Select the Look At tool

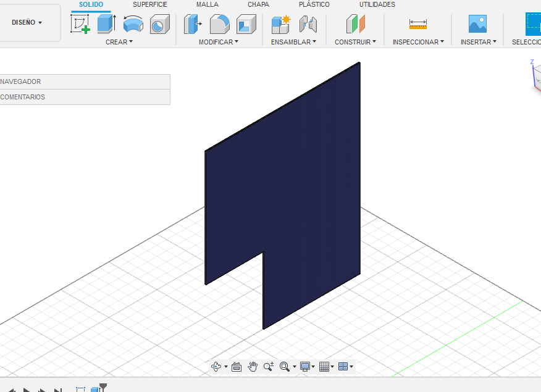click(237, 367)
